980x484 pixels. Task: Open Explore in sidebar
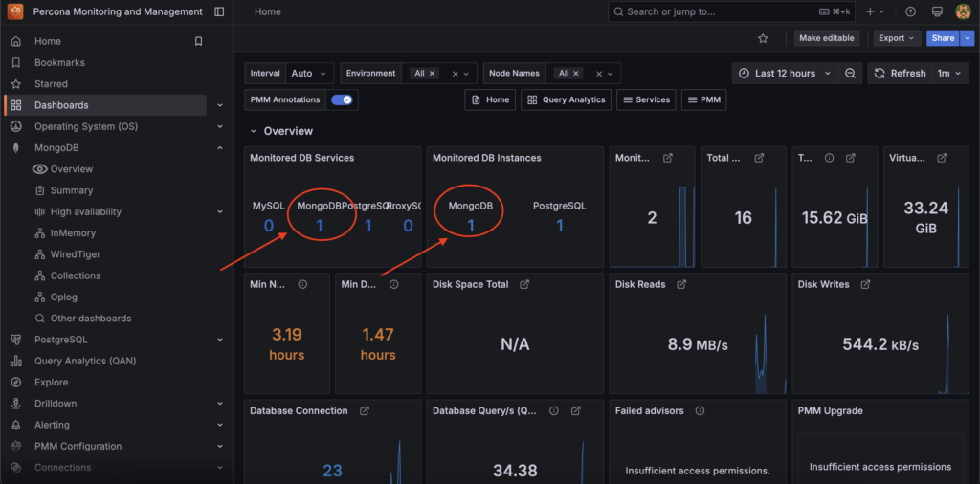[x=52, y=383]
